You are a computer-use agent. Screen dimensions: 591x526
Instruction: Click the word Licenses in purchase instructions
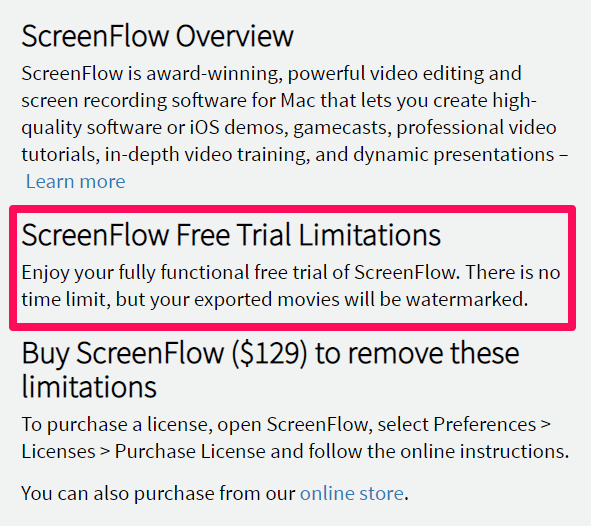[x=58, y=451]
